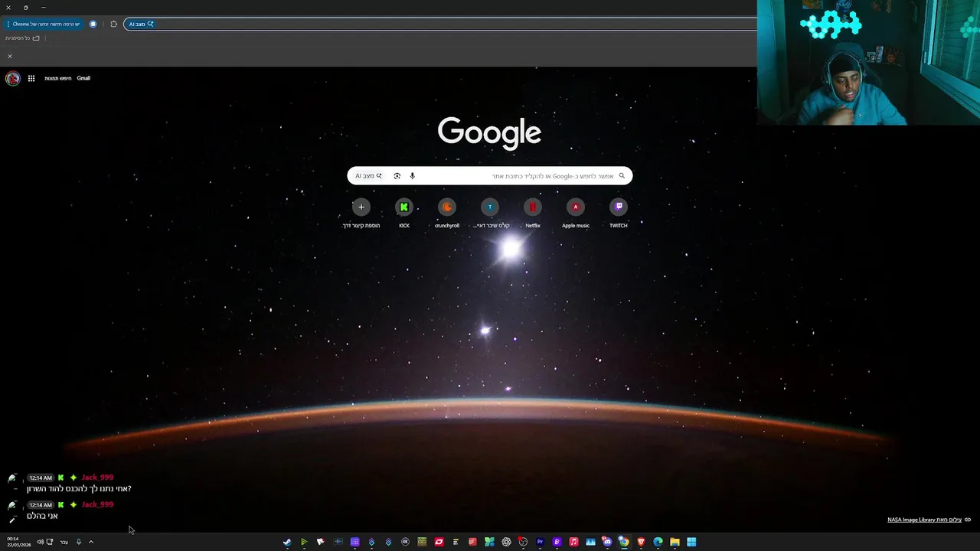The image size is (980, 551).
Task: Open the Google apps grid
Action: (x=31, y=78)
